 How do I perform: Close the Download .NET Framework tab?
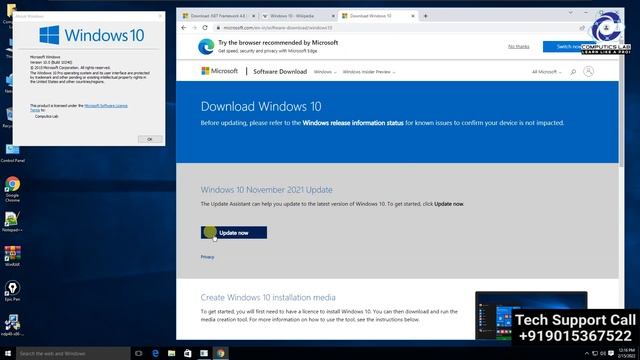coord(253,16)
